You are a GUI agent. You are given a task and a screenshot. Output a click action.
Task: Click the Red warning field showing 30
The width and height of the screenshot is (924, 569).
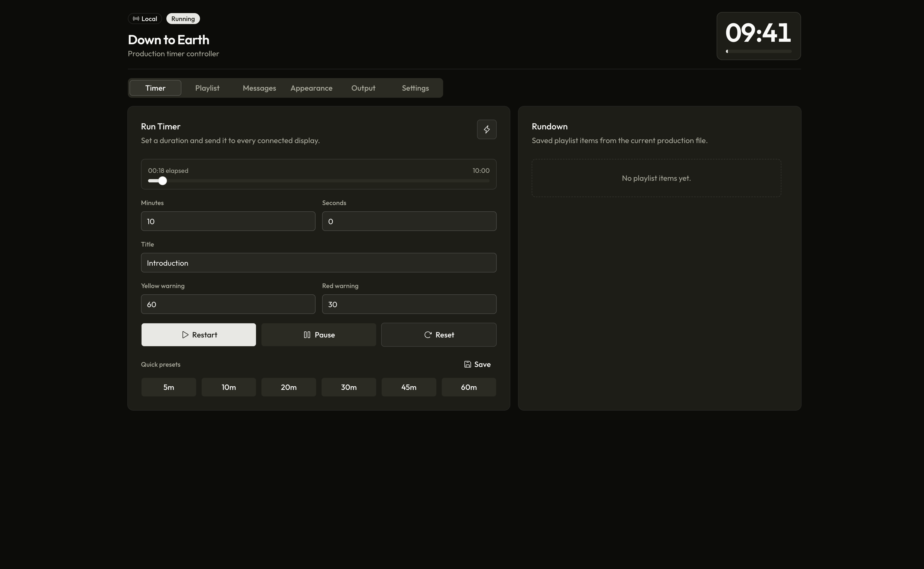tap(409, 304)
